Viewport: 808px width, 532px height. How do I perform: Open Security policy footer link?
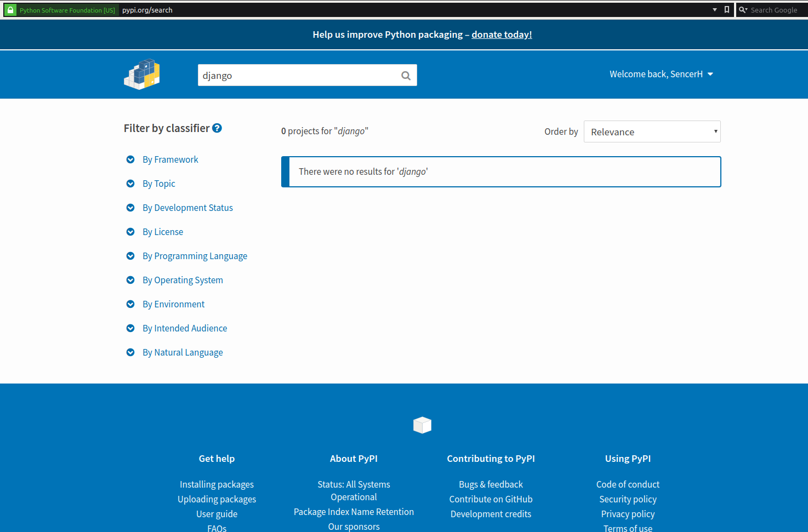628,499
